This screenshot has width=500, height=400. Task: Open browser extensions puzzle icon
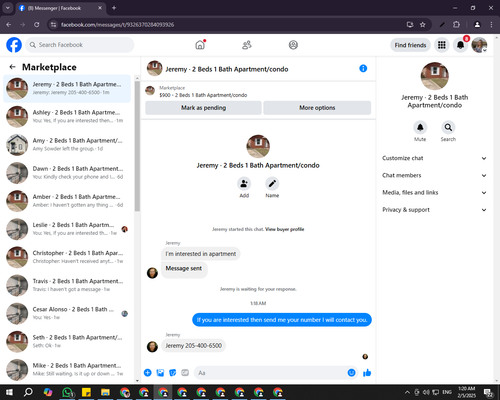click(456, 24)
